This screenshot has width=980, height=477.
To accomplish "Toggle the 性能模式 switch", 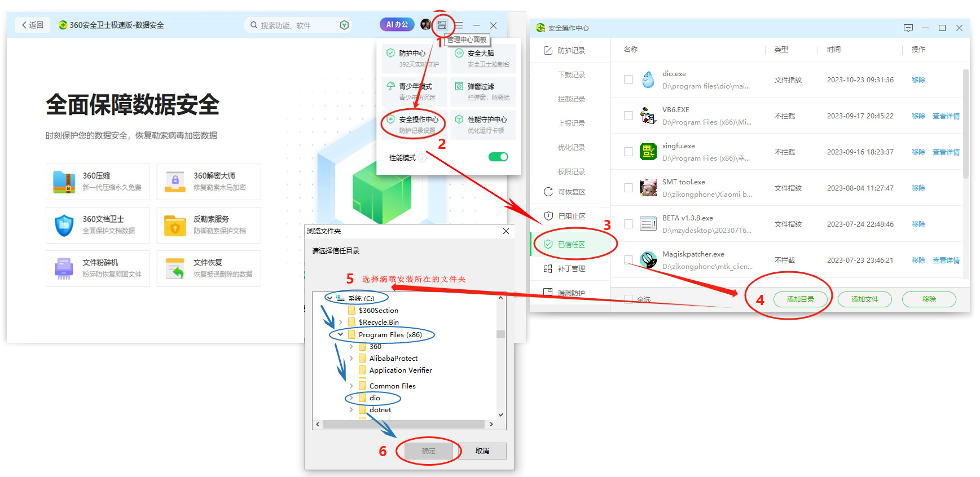I will (498, 157).
